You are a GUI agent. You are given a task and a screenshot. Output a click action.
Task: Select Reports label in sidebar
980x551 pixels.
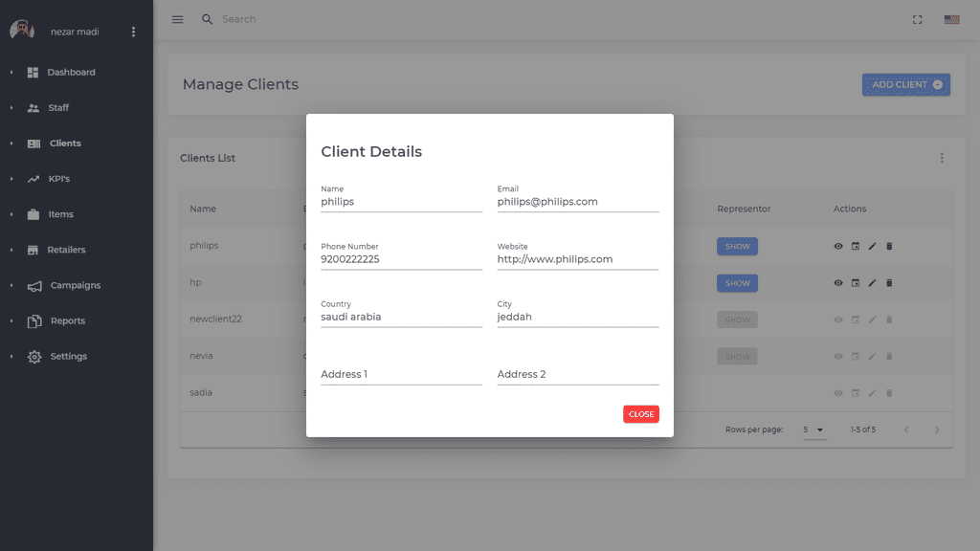click(x=68, y=321)
